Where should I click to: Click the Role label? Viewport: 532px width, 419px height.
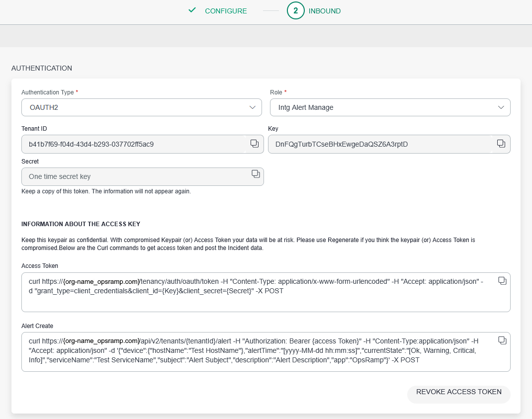pos(276,92)
